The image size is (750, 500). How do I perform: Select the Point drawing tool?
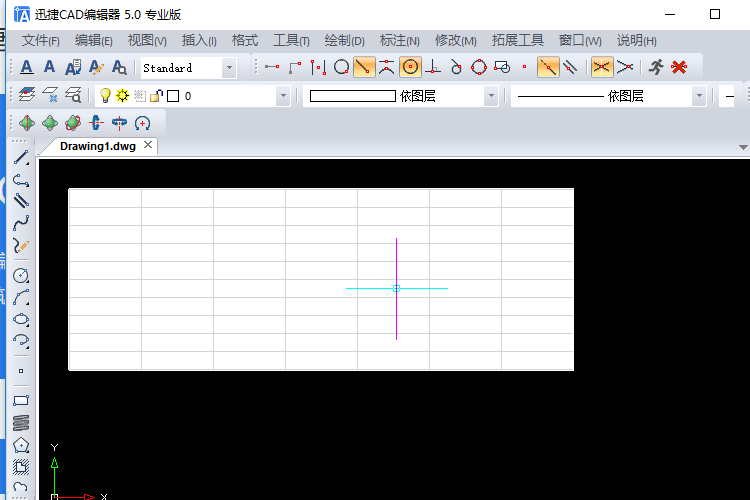[x=21, y=371]
